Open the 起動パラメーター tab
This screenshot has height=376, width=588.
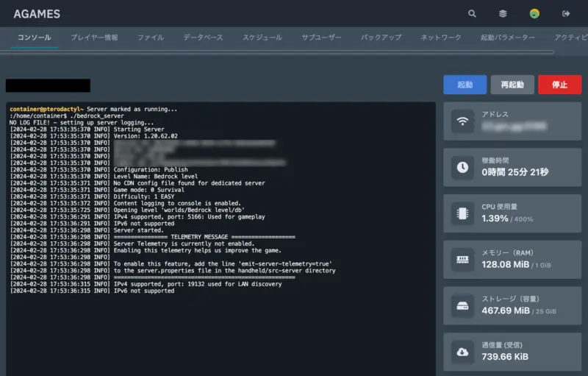pos(508,38)
